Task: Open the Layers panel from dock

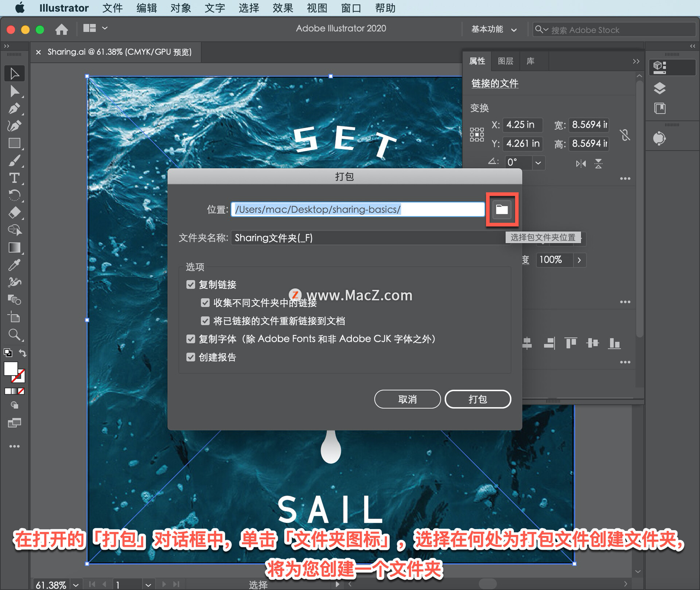Action: coord(660,88)
